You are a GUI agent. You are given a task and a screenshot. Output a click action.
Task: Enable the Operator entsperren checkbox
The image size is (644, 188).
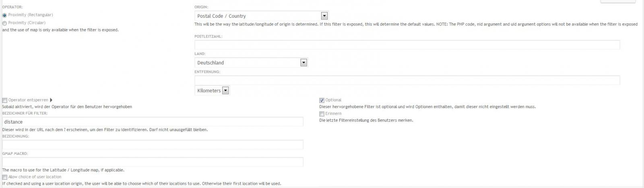pyautogui.click(x=5, y=100)
